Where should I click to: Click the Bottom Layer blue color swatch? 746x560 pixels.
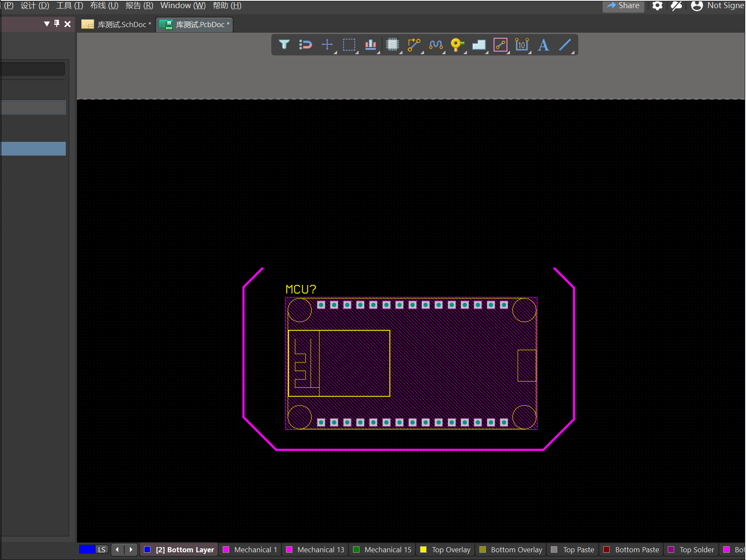(147, 550)
